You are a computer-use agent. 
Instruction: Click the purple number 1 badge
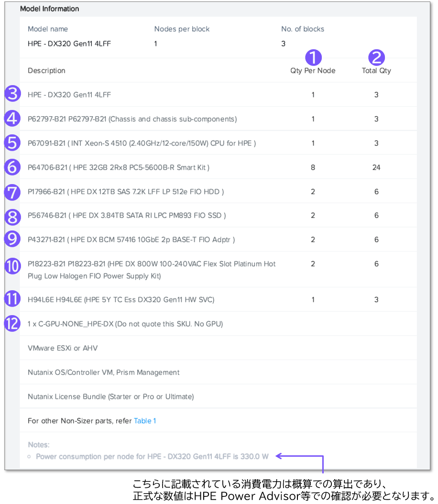[x=313, y=57]
